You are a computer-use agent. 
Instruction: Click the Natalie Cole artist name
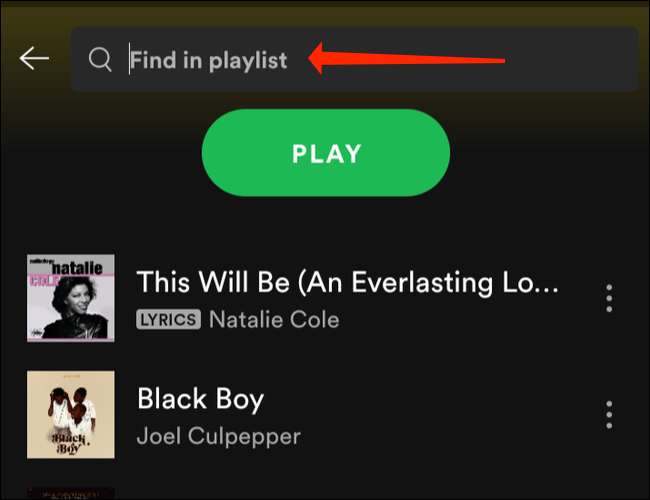[x=274, y=320]
